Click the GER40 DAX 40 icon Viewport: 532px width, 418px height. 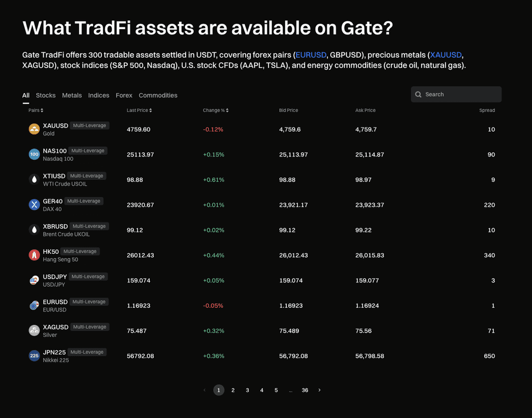click(34, 205)
